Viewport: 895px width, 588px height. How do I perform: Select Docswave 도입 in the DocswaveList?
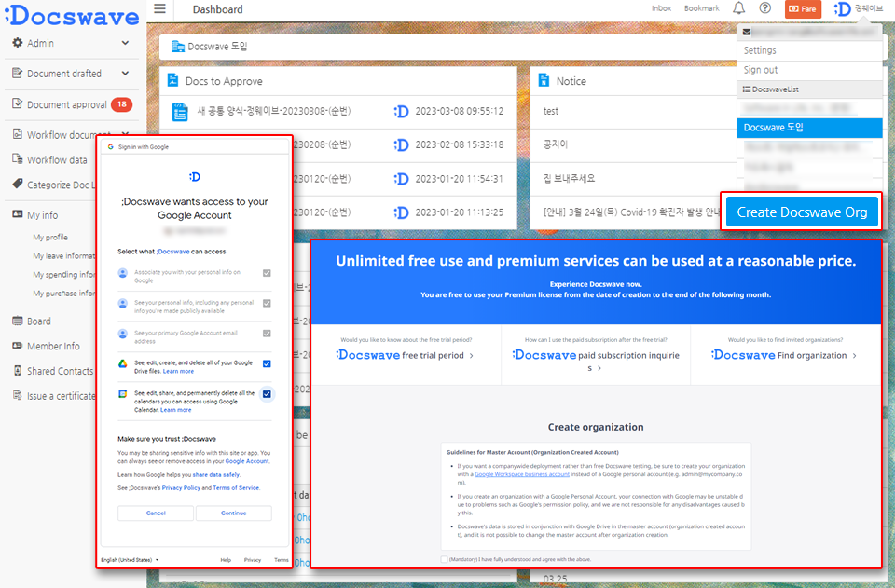[x=809, y=128]
